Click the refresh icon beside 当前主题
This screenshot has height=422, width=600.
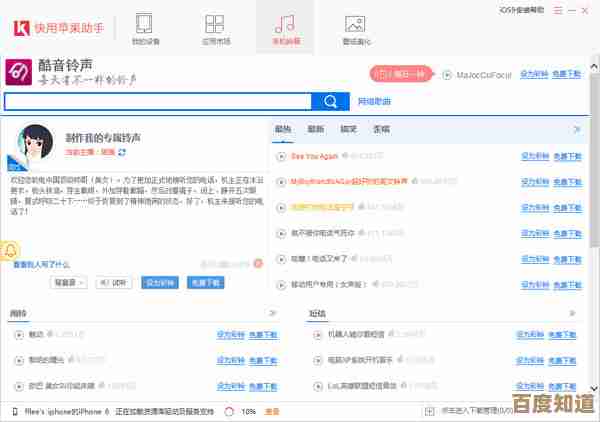click(x=121, y=152)
